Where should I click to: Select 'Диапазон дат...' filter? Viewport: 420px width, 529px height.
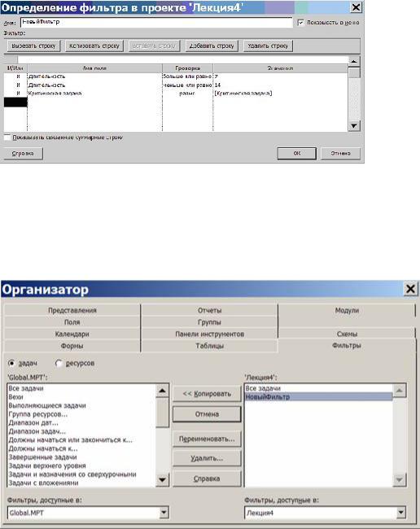(81, 422)
